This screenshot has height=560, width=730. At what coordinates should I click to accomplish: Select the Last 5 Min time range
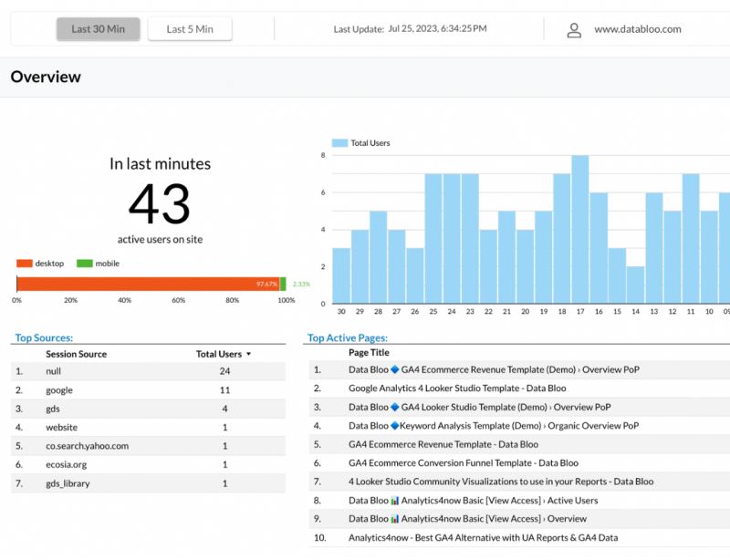coord(189,28)
